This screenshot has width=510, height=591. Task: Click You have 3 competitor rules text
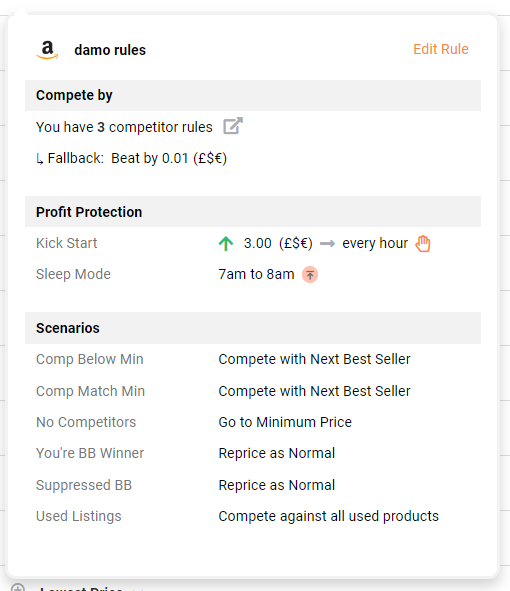(124, 127)
